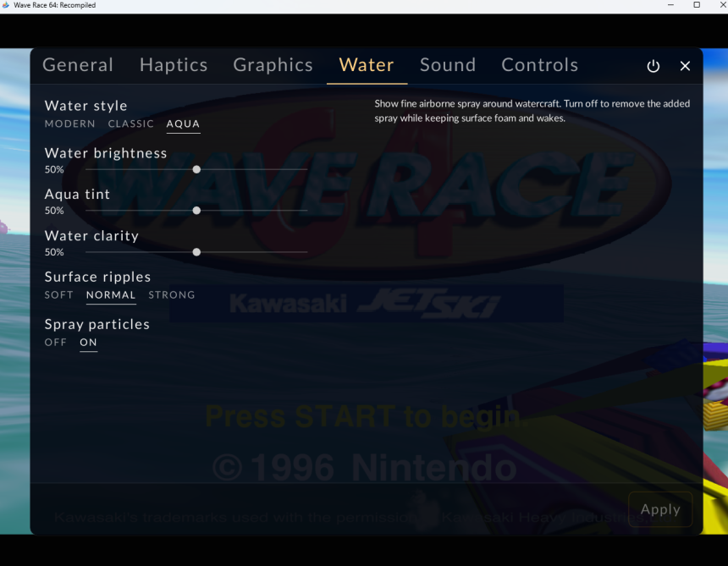Image resolution: width=728 pixels, height=566 pixels.
Task: Minimize the Wave Race 64 window
Action: [x=670, y=5]
